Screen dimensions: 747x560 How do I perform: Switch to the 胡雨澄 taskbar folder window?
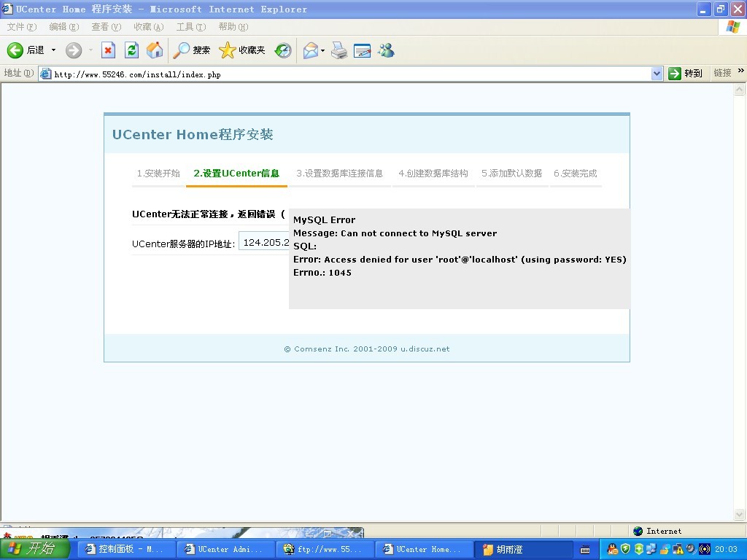(522, 550)
